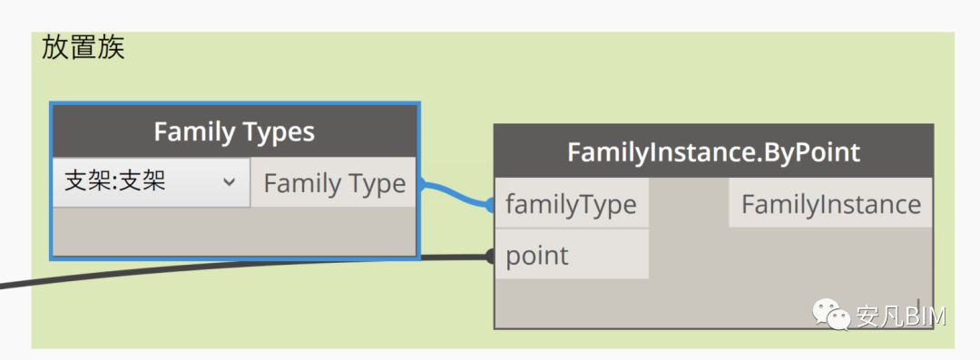Viewport: 980px width, 360px height.
Task: Click the white canvas above the group
Action: point(490,15)
